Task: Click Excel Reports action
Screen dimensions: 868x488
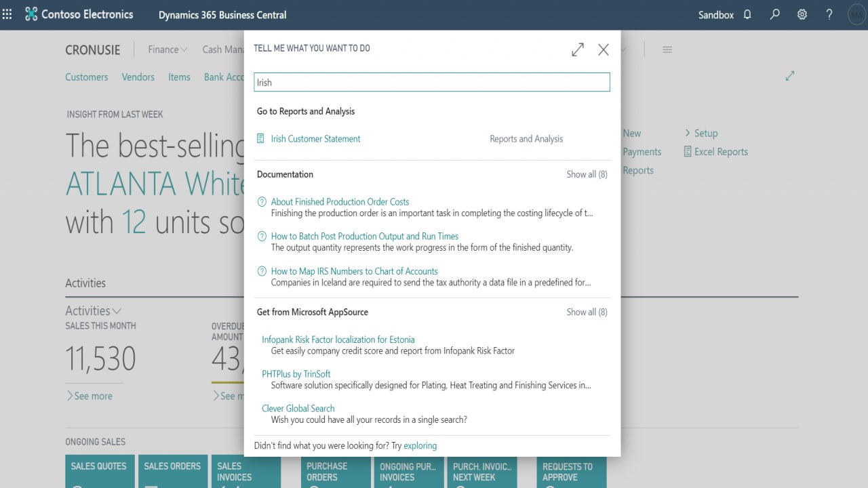Action: [x=721, y=152]
